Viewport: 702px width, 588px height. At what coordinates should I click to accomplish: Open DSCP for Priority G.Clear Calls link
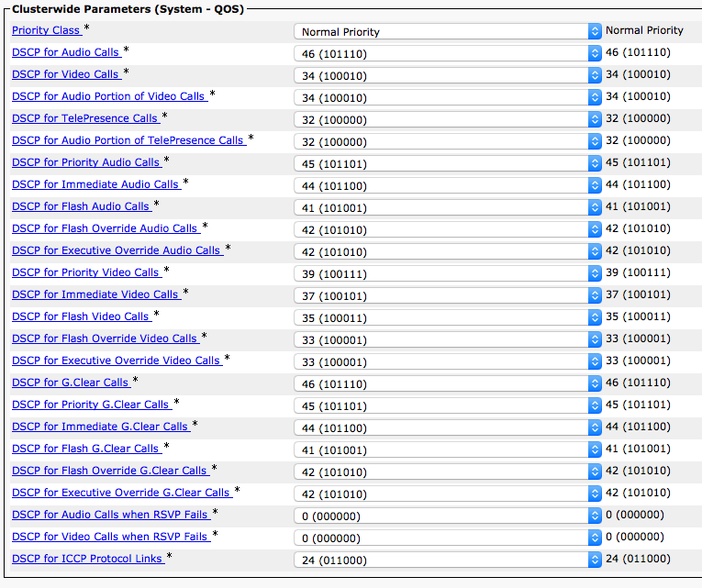click(92, 405)
